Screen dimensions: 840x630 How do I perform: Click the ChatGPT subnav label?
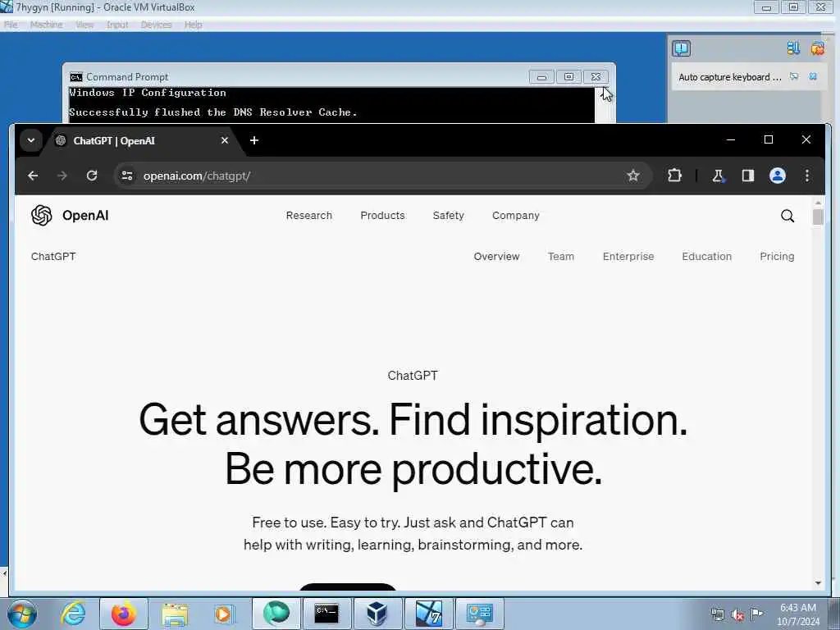pos(53,257)
